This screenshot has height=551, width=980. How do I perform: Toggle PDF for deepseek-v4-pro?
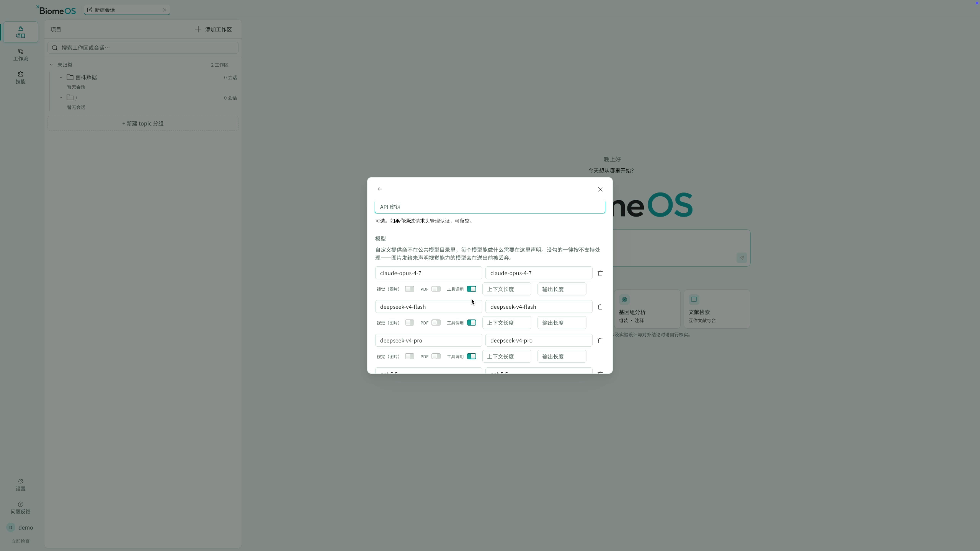pos(436,356)
